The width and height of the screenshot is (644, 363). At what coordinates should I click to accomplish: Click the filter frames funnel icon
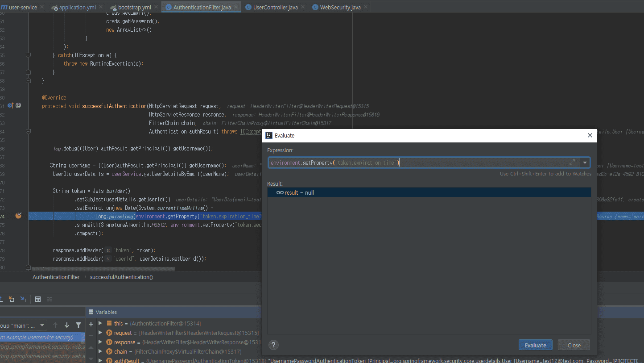pos(78,325)
